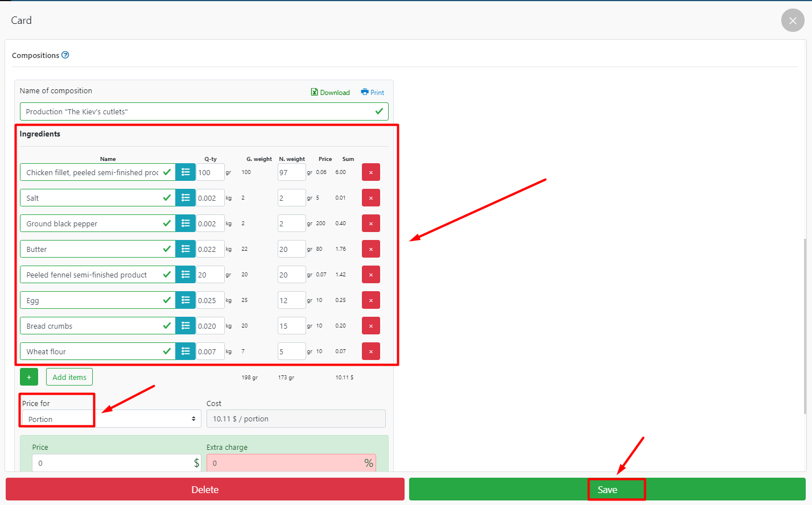This screenshot has width=812, height=505.
Task: Save the card
Action: [x=607, y=490]
